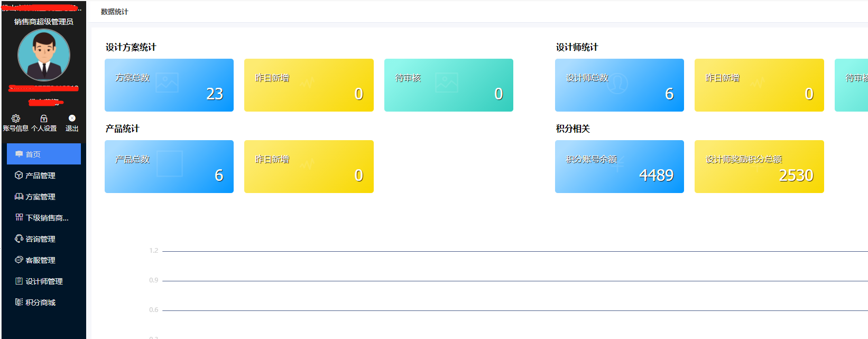Click the document icon beside 设计师管理
Image resolution: width=868 pixels, height=339 pixels.
19,281
